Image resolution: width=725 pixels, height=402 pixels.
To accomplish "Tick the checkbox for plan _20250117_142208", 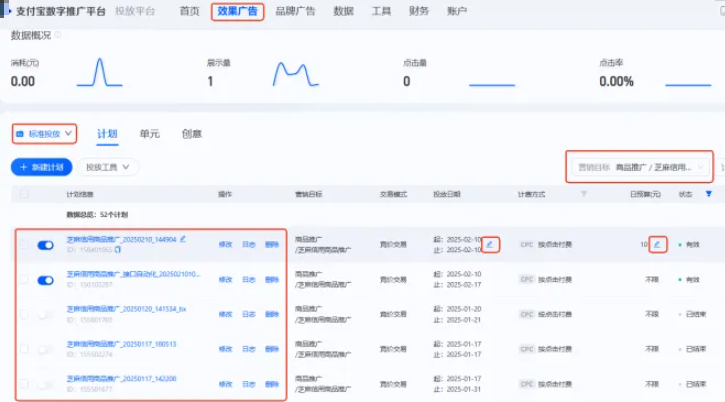I will pos(24,384).
